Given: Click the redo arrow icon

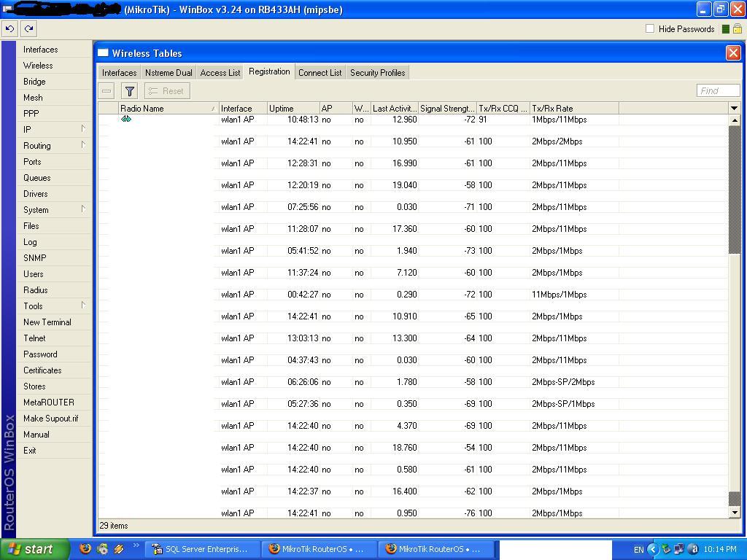Looking at the screenshot, I should pyautogui.click(x=28, y=28).
